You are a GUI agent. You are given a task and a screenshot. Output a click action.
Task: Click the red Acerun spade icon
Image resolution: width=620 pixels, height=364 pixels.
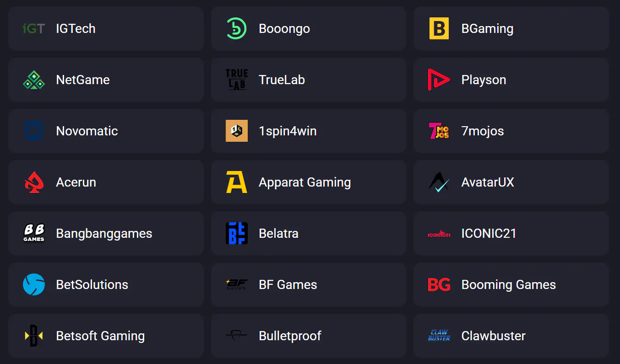click(34, 182)
